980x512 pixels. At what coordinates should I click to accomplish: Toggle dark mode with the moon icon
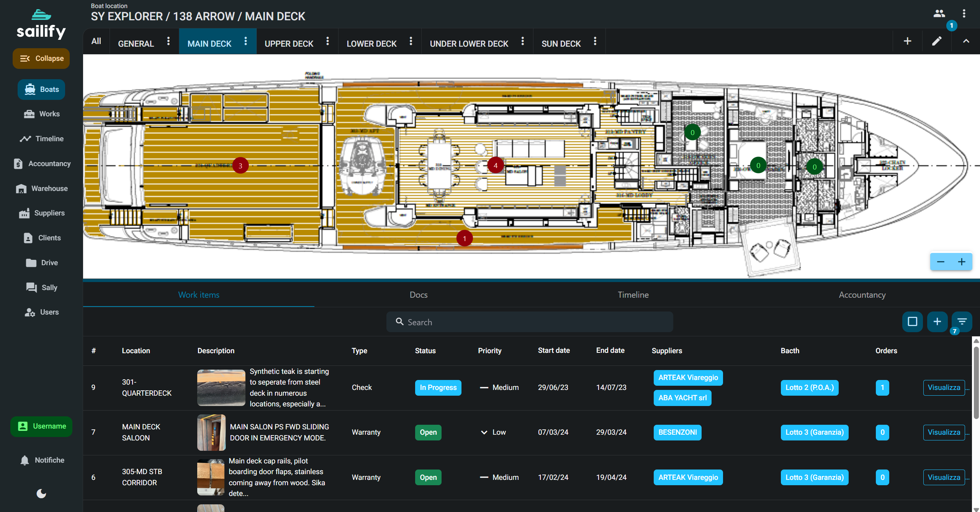tap(41, 494)
